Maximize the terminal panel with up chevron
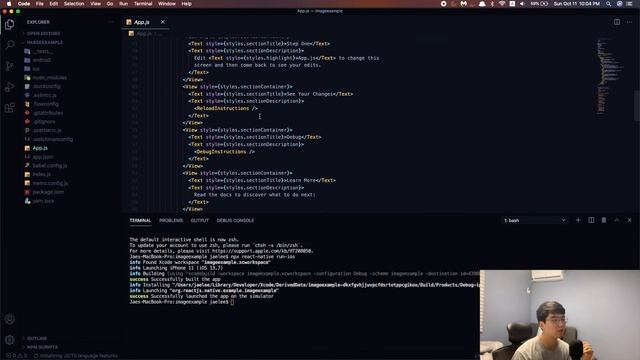The image size is (640, 360). [617, 220]
